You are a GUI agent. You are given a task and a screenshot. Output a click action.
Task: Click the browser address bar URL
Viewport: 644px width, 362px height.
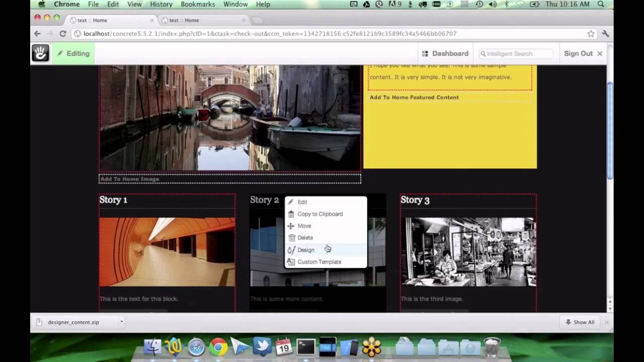click(270, 34)
